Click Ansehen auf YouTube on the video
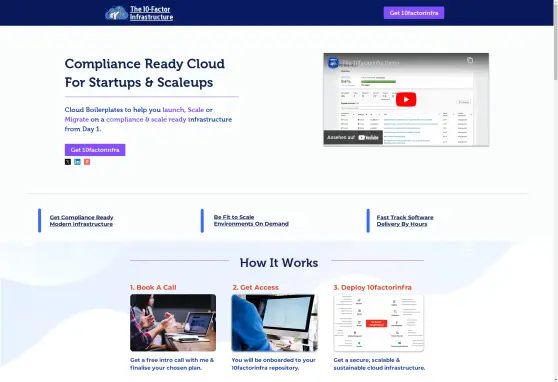The height and width of the screenshot is (382, 558). click(353, 137)
